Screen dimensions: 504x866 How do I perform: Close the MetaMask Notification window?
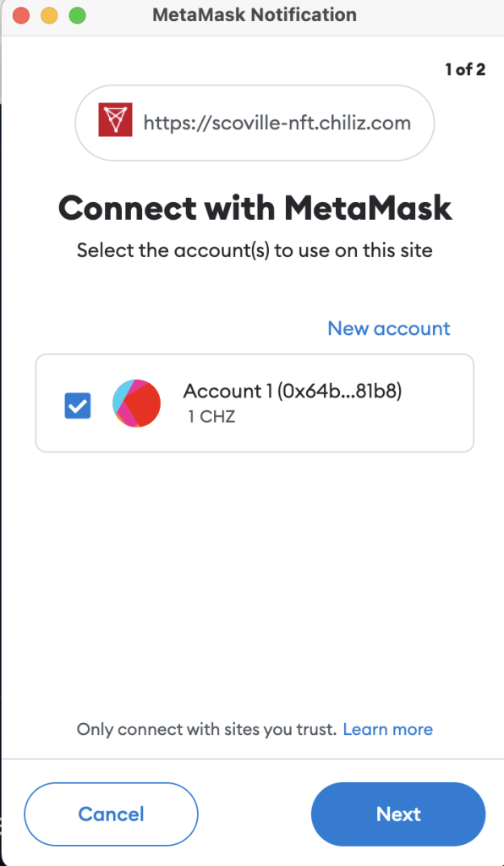point(21,15)
